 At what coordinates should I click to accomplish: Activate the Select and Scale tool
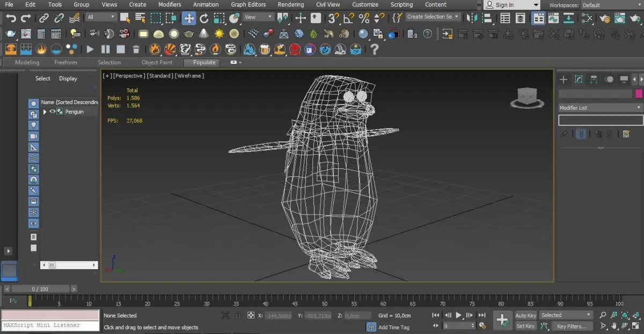(x=219, y=18)
